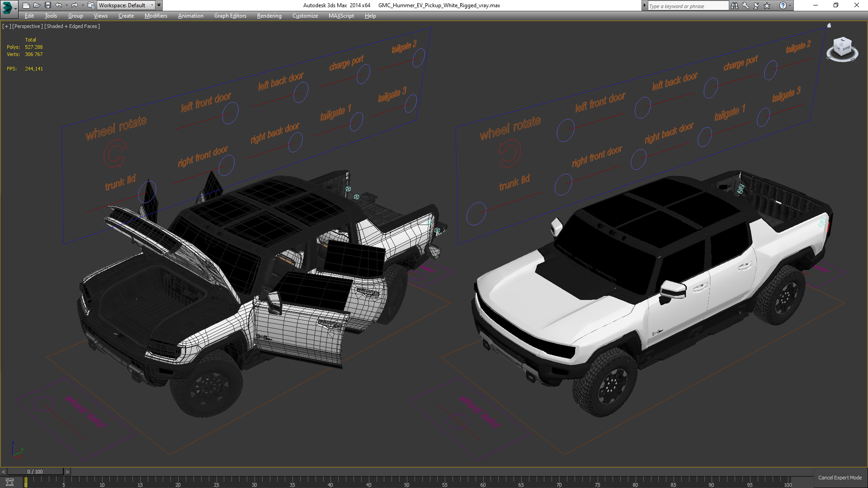Restore down the 3ds Max window
Image resolution: width=868 pixels, height=488 pixels.
836,5
